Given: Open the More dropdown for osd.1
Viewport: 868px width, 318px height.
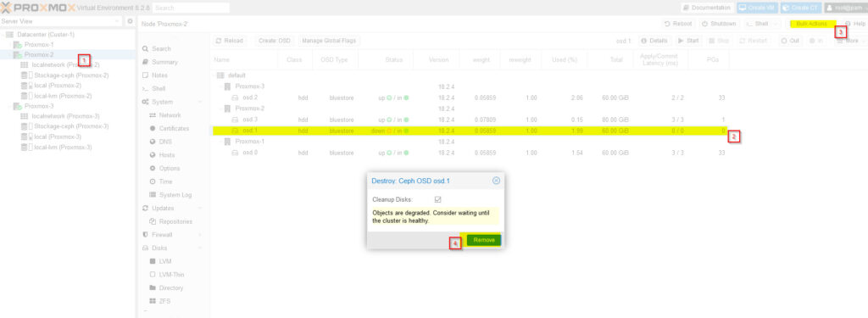Looking at the screenshot, I should 851,41.
